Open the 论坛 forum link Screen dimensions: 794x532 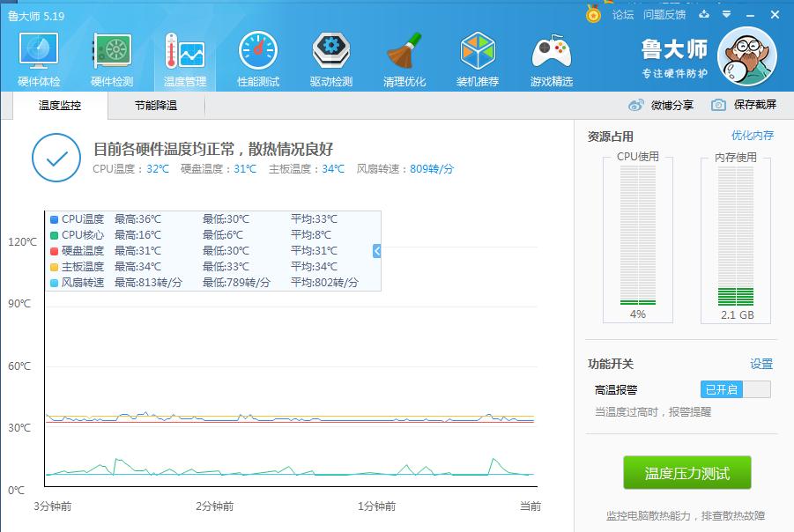click(623, 15)
